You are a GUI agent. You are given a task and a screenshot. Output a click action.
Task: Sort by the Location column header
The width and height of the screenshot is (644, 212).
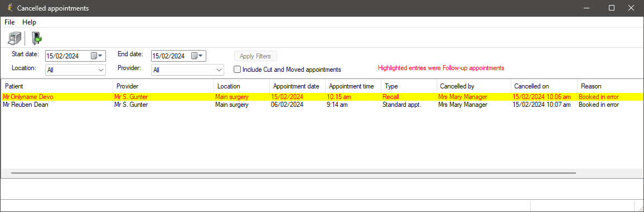242,86
